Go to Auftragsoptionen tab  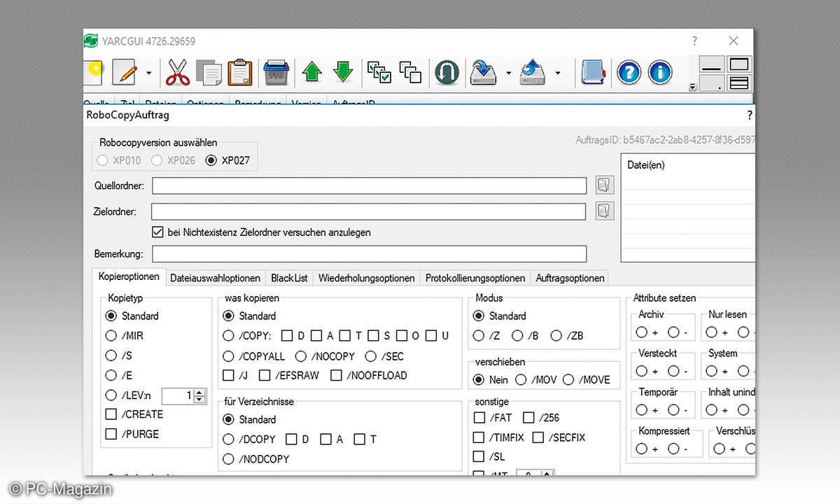570,278
